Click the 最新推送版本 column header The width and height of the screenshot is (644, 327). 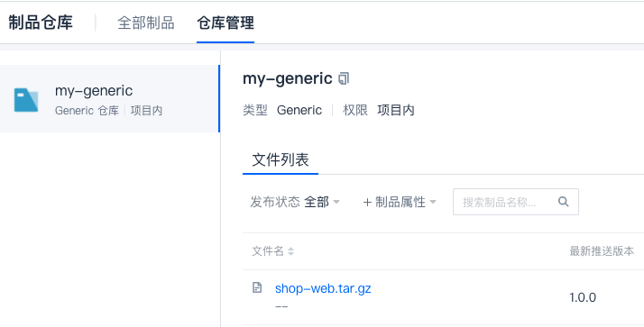(x=602, y=251)
